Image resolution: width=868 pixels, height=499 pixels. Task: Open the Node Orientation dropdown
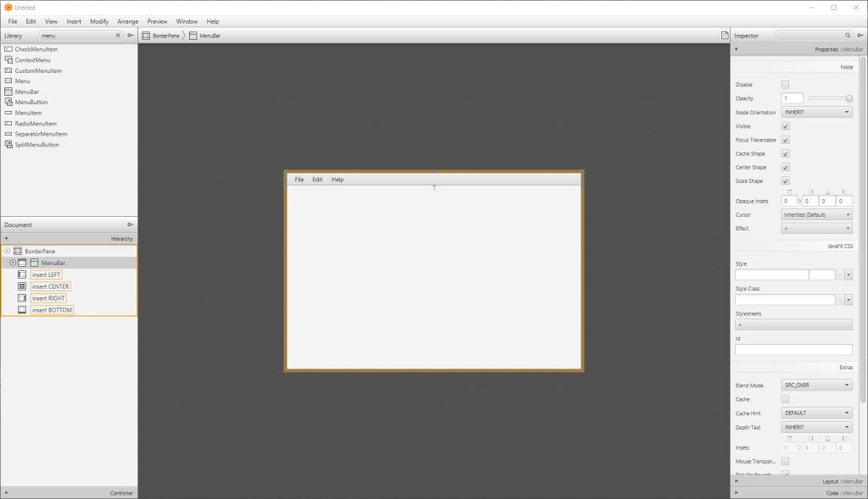(816, 112)
